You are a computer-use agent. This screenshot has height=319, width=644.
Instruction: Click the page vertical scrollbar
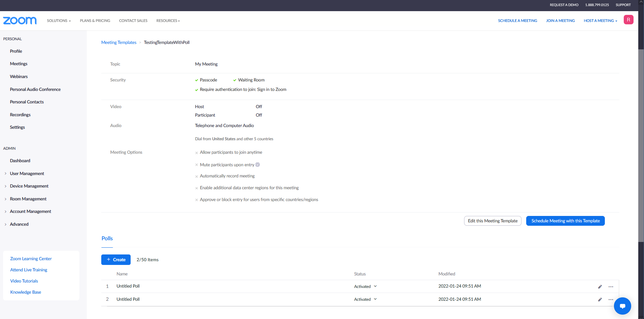click(x=641, y=145)
